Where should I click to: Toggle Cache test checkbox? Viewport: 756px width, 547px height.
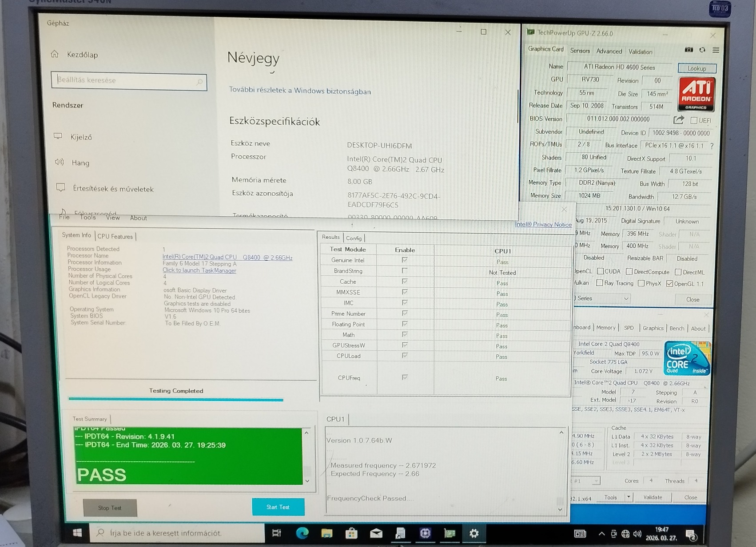405,281
